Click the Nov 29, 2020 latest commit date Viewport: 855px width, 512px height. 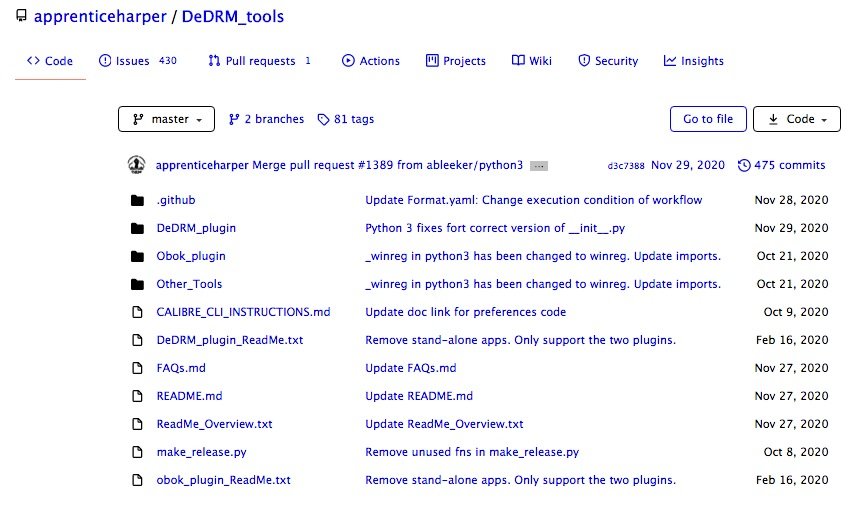[x=688, y=165]
